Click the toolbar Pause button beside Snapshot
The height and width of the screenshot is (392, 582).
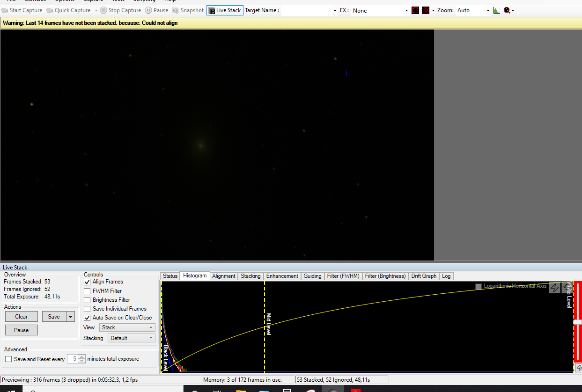pos(157,10)
